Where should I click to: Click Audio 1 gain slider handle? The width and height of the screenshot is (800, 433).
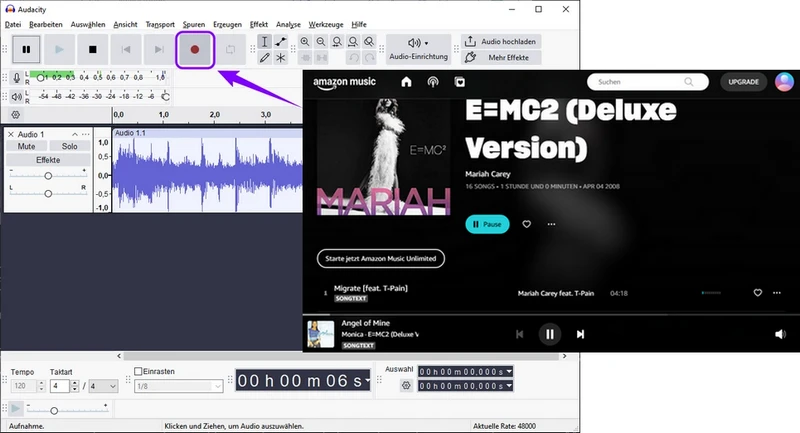pos(48,175)
